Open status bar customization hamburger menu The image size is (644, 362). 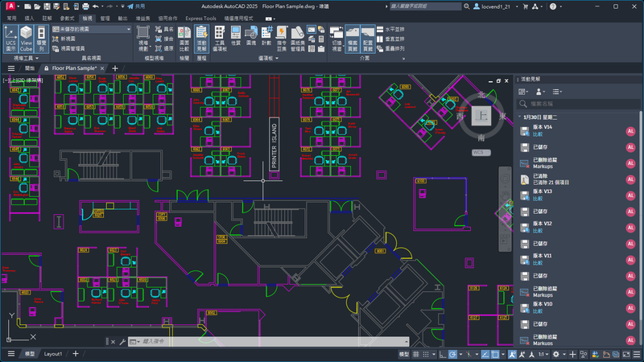[x=637, y=354]
